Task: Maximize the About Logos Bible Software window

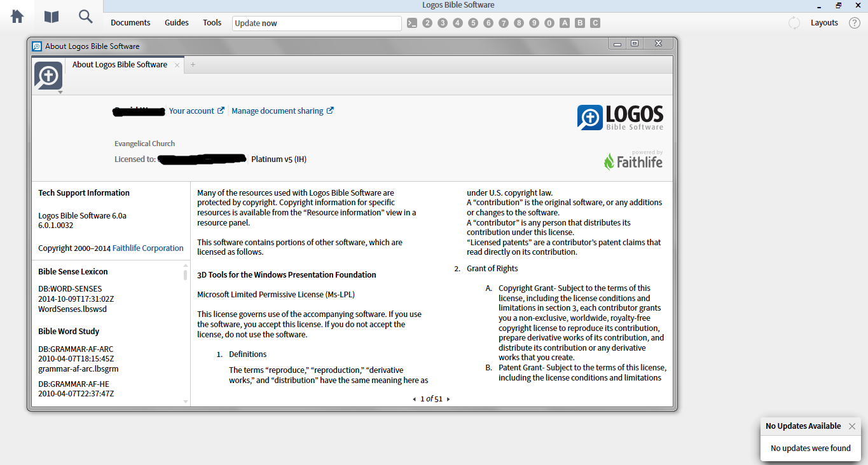Action: [x=635, y=44]
